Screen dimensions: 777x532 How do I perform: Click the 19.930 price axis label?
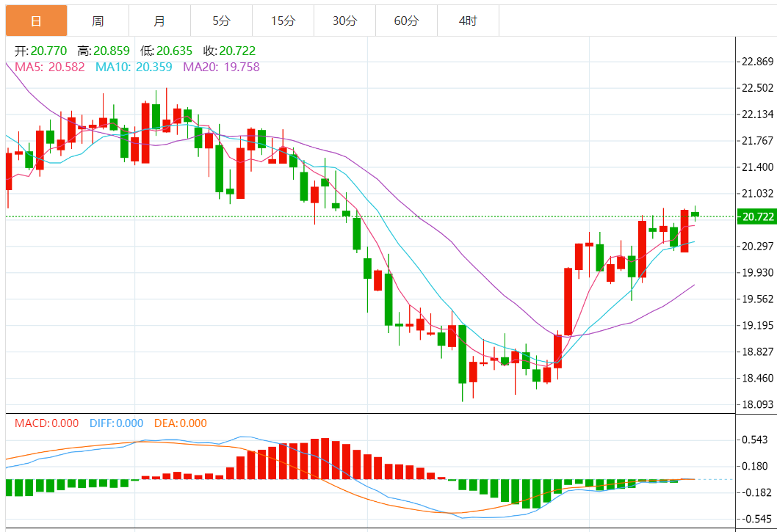[x=757, y=272]
